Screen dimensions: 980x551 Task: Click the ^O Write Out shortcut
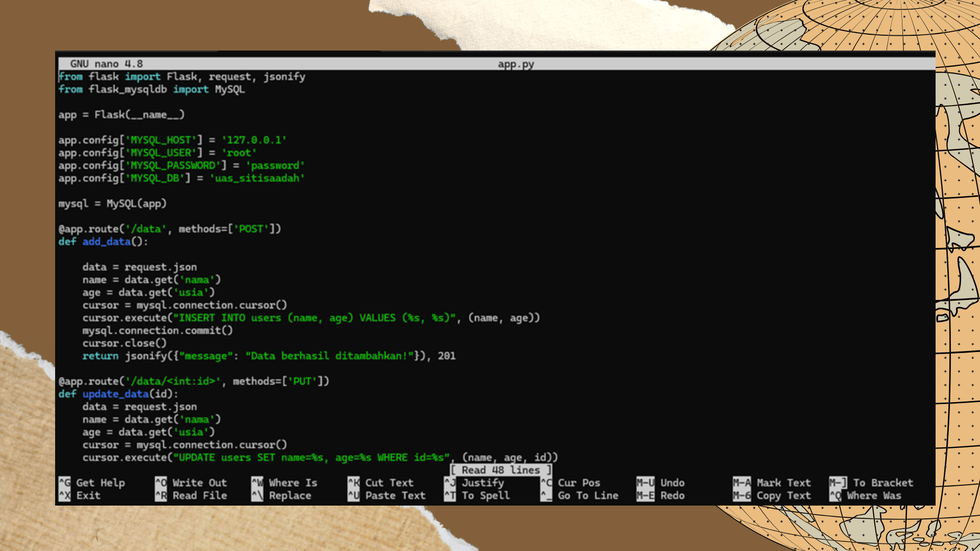point(191,483)
